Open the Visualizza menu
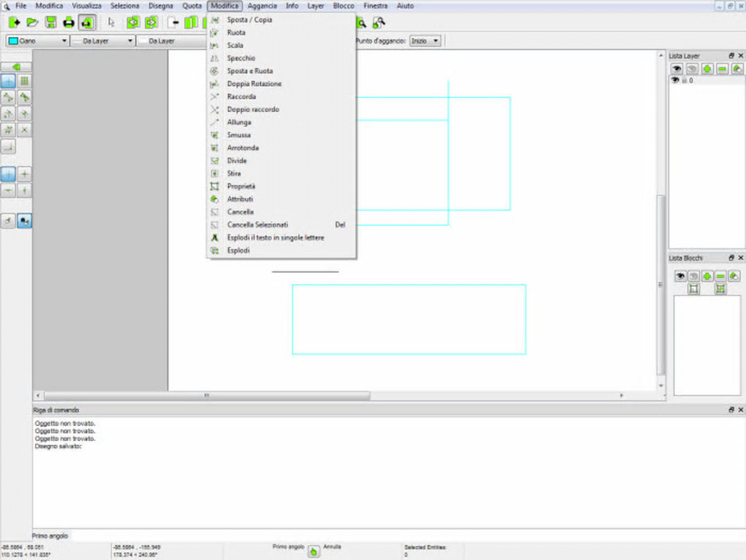The image size is (746, 560). click(86, 6)
